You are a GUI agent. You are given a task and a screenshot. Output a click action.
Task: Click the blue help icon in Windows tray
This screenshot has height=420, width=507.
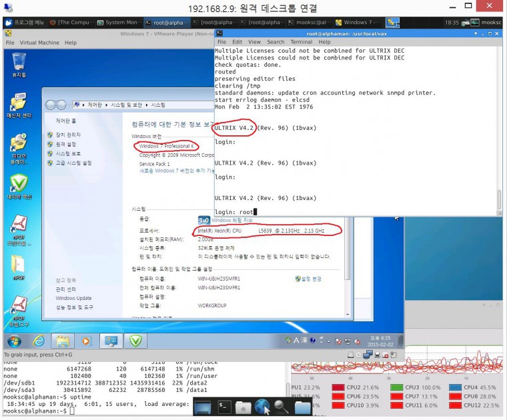click(313, 340)
